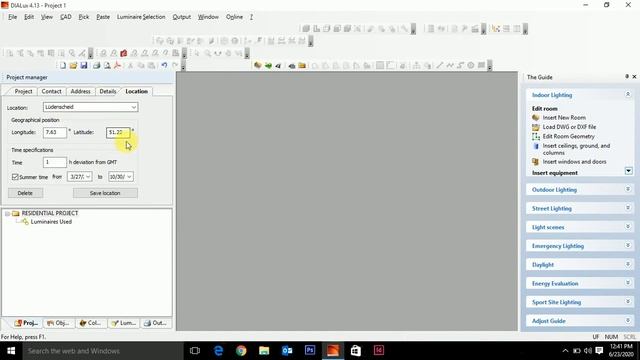Click the brown insert-room toolbar icon
This screenshot has height=360, width=640.
point(258,65)
